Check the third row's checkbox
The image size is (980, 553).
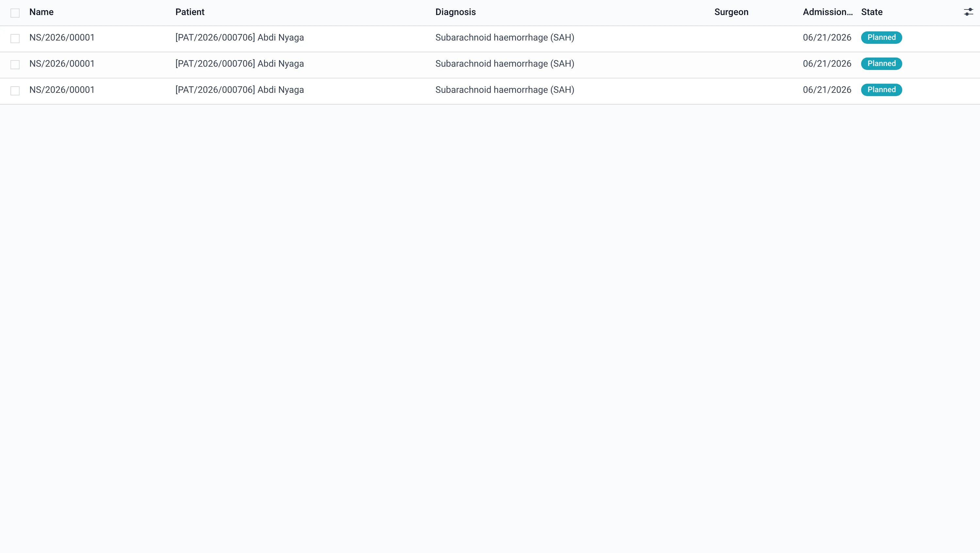pyautogui.click(x=15, y=91)
